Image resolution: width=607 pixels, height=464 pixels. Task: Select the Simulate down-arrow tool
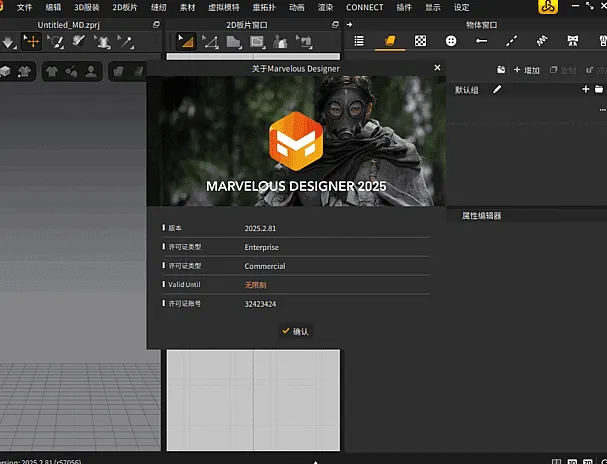pyautogui.click(x=8, y=41)
